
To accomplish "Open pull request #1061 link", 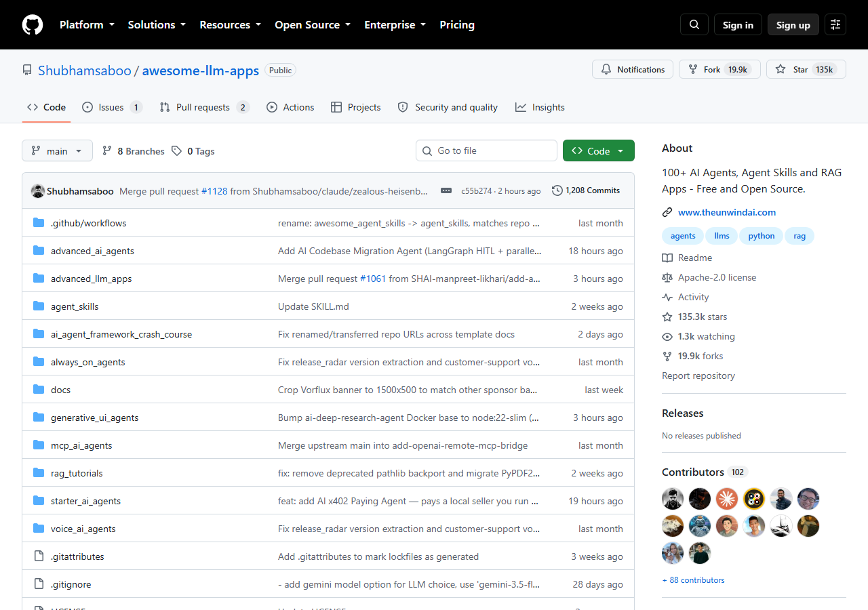I will pyautogui.click(x=373, y=279).
